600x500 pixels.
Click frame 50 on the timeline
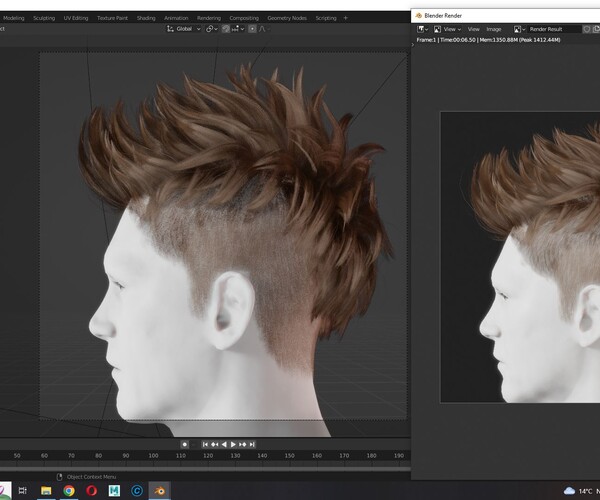[17, 456]
